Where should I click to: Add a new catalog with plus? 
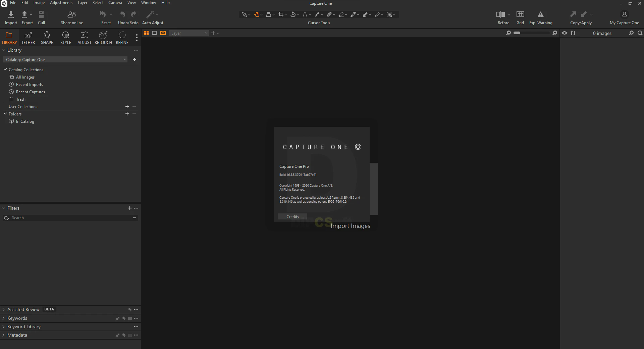135,59
